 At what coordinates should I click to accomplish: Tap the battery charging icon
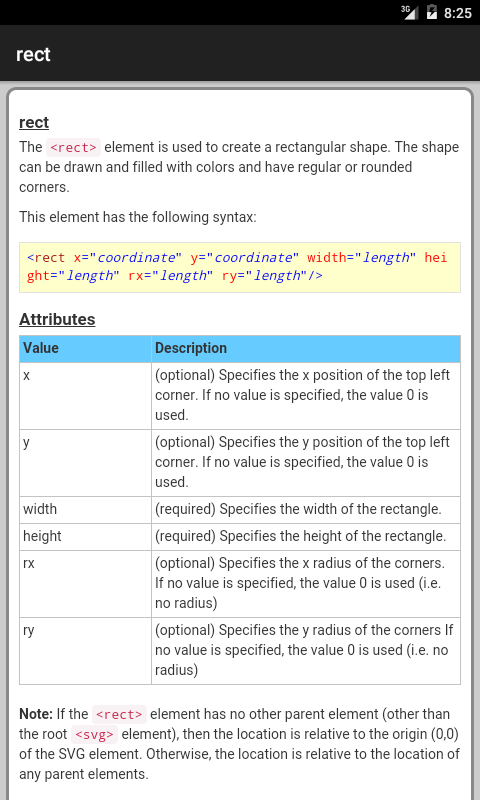coord(432,12)
